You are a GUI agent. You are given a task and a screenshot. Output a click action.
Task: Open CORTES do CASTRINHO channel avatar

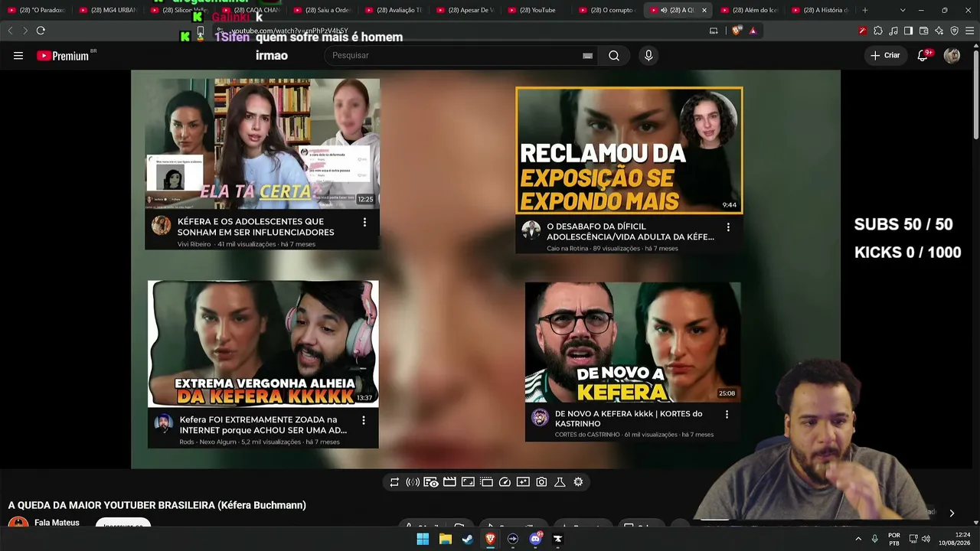(540, 418)
